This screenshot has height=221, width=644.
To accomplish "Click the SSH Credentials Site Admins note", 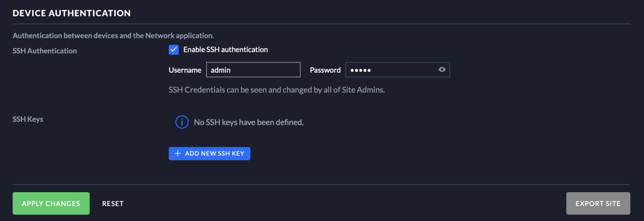I will tap(277, 90).
